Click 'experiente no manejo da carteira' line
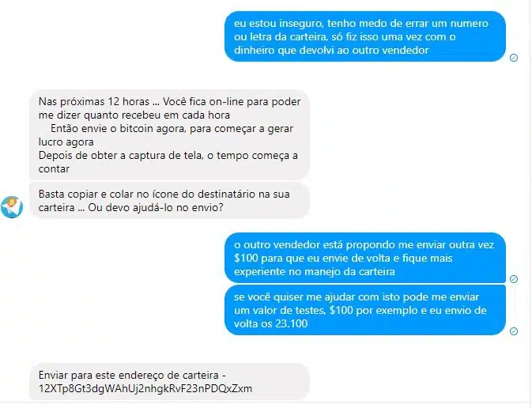The width and height of the screenshot is (532, 408). pos(315,271)
